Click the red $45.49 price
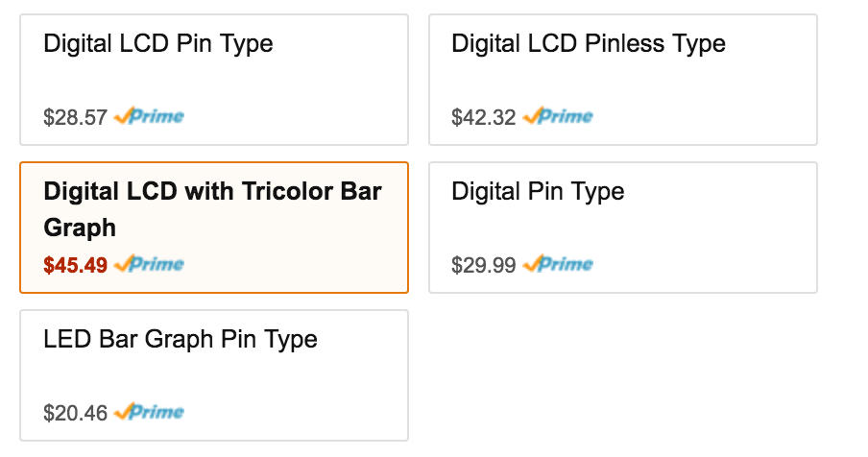This screenshot has width=868, height=457. click(75, 265)
